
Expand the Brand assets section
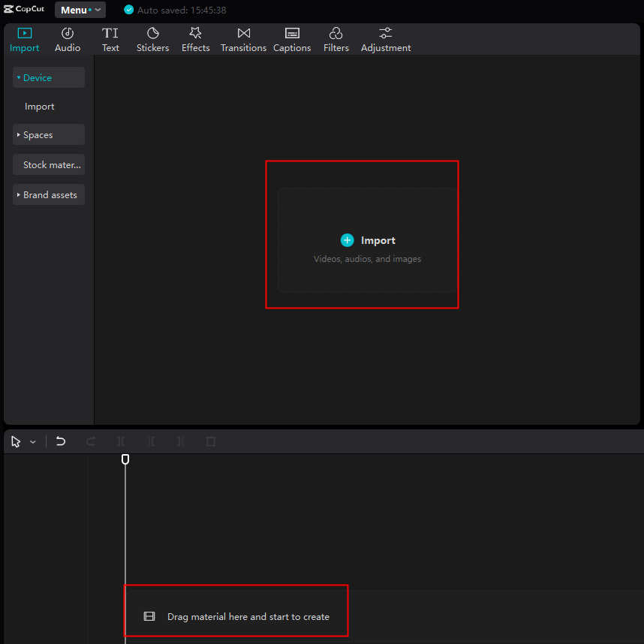coord(48,194)
